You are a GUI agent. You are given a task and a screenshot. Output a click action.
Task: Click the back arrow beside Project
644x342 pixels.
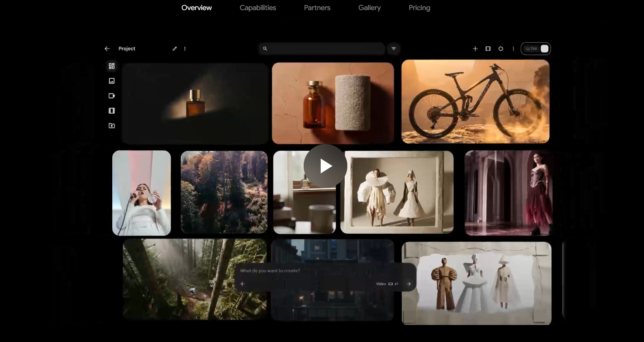coord(107,49)
